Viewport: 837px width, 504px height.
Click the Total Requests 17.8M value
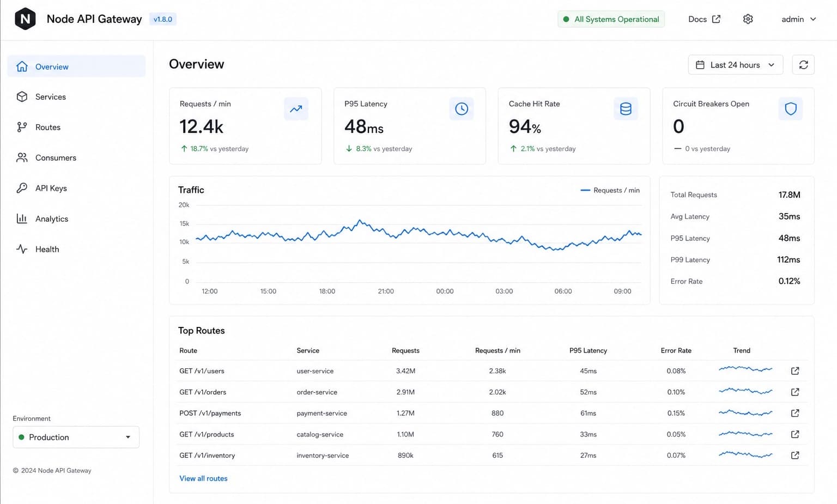click(789, 195)
